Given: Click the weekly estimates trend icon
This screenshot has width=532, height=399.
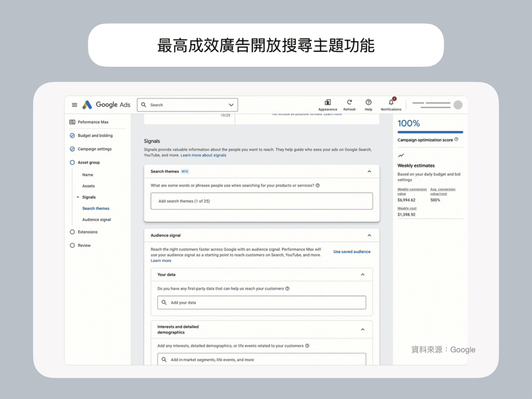Looking at the screenshot, I should coord(401,155).
